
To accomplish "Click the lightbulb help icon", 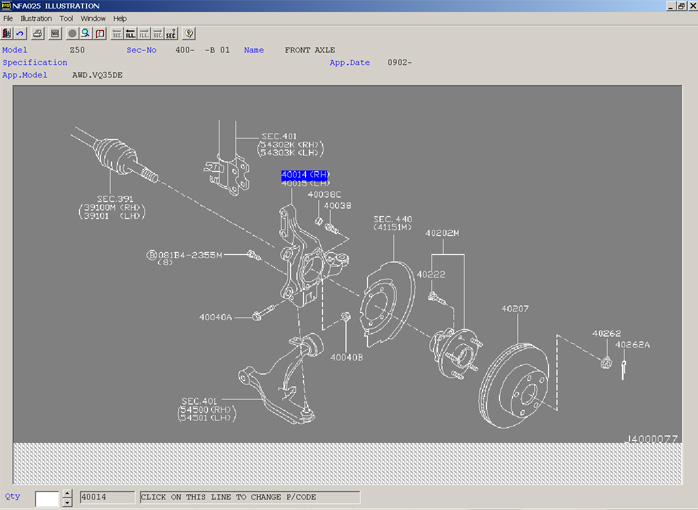I will coord(189,33).
